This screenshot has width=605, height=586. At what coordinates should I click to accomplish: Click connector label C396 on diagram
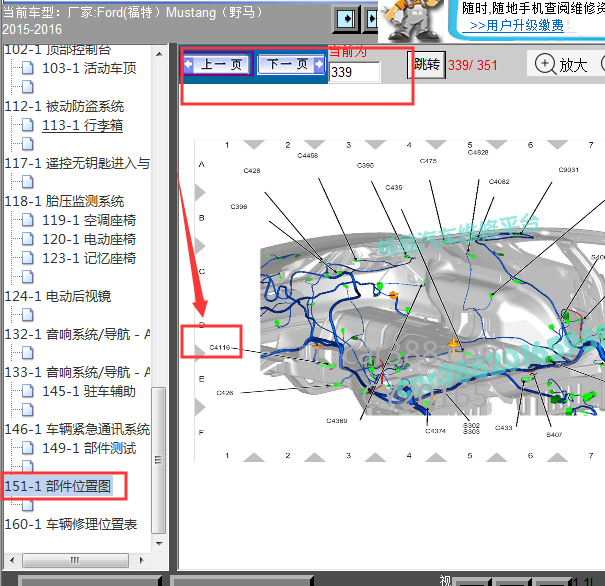pos(239,207)
